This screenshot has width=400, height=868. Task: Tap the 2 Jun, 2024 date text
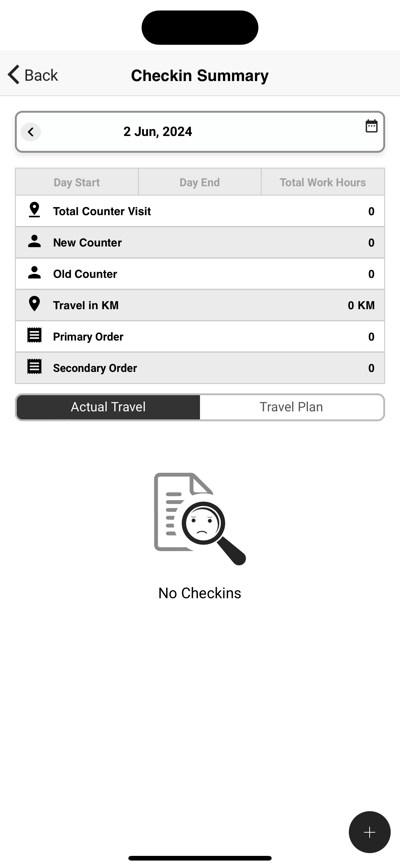coord(158,132)
